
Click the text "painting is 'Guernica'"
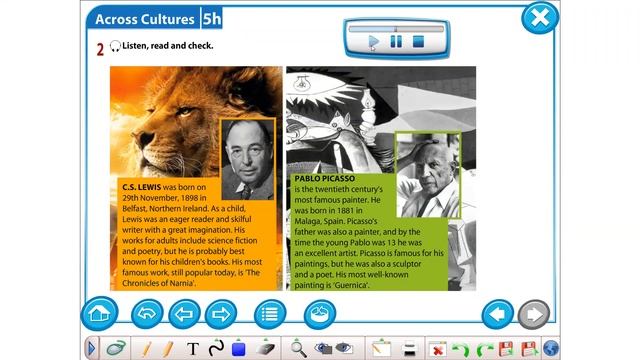(x=331, y=285)
